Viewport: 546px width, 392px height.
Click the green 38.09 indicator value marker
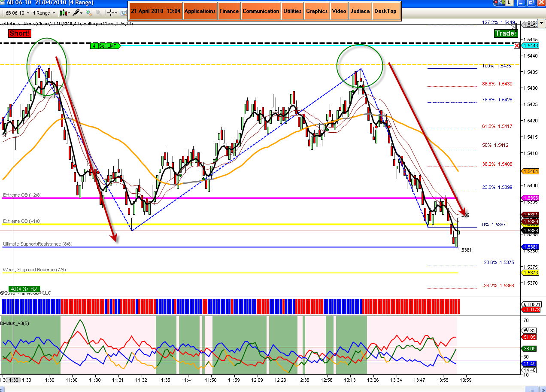coord(530,349)
